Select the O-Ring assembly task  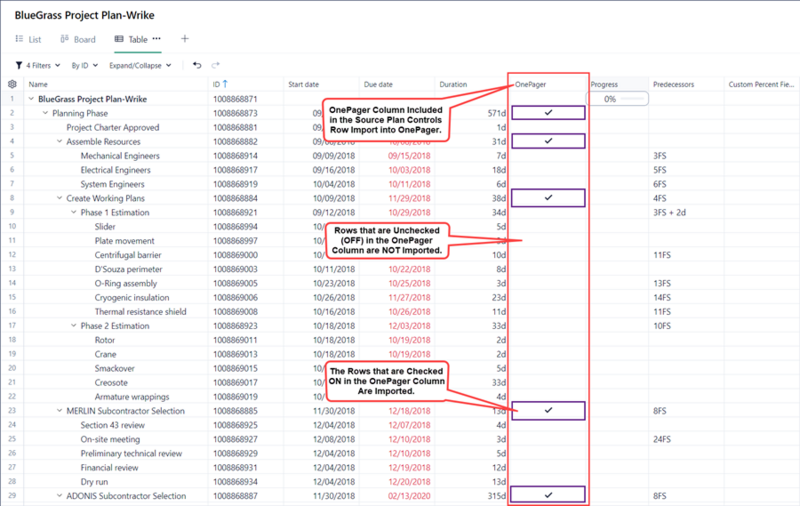click(126, 283)
